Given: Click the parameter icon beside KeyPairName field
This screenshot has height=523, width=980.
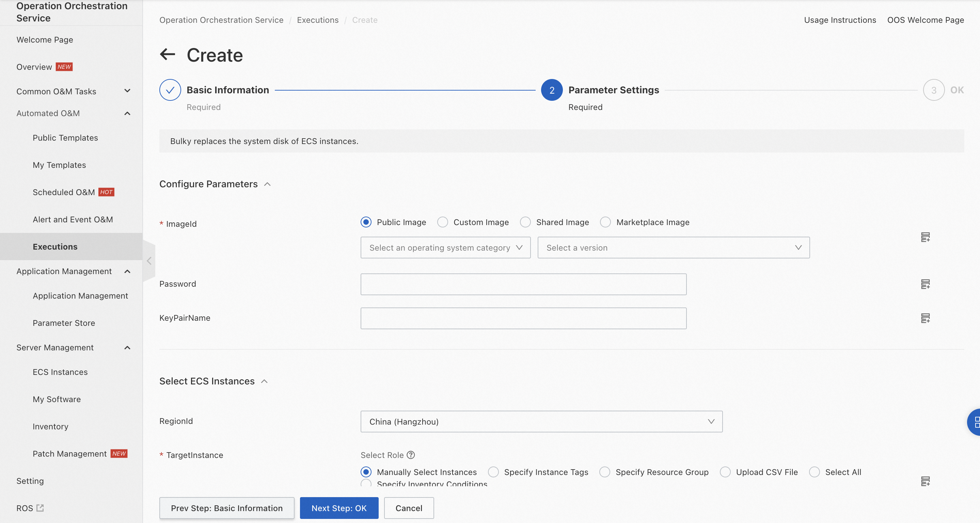Looking at the screenshot, I should 925,318.
